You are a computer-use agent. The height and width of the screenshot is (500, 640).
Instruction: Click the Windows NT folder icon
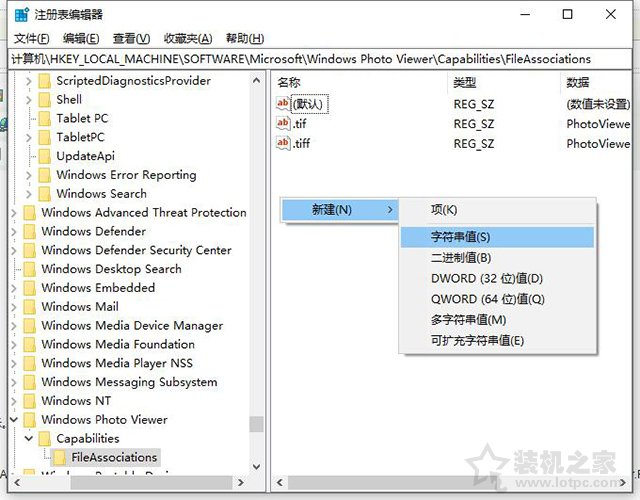(x=29, y=401)
